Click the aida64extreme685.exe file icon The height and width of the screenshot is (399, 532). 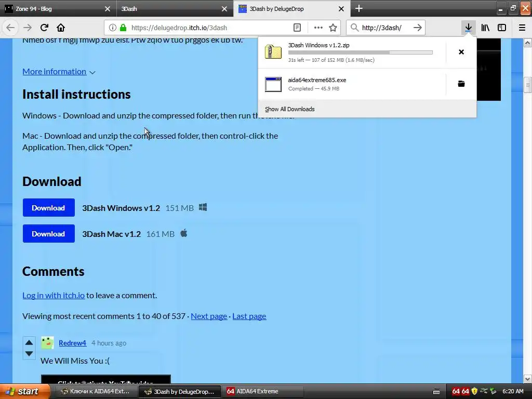pyautogui.click(x=273, y=84)
